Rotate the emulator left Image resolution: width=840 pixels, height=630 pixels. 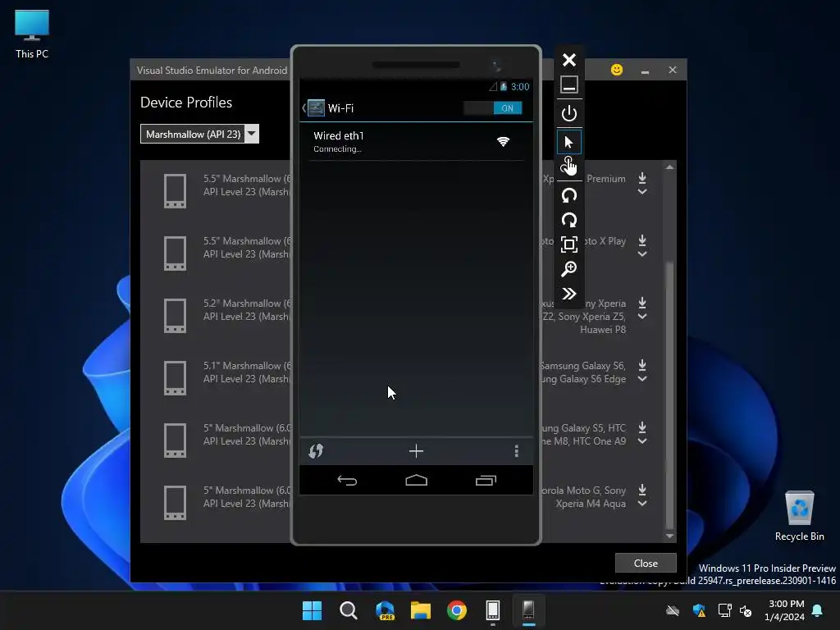[x=569, y=195]
